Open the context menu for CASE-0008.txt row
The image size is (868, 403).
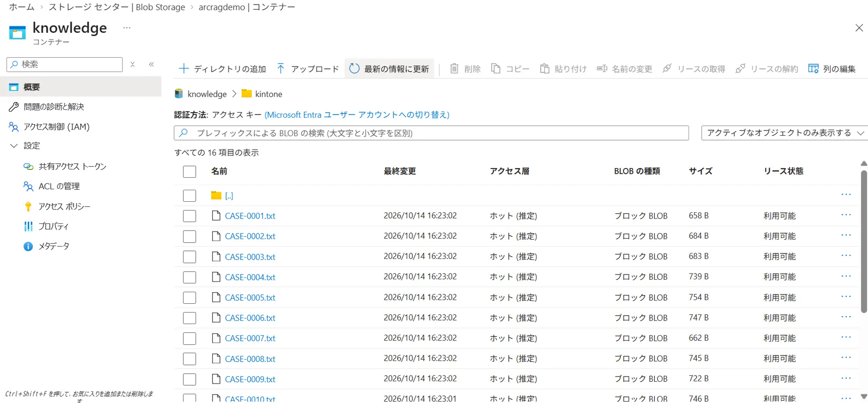[846, 358]
